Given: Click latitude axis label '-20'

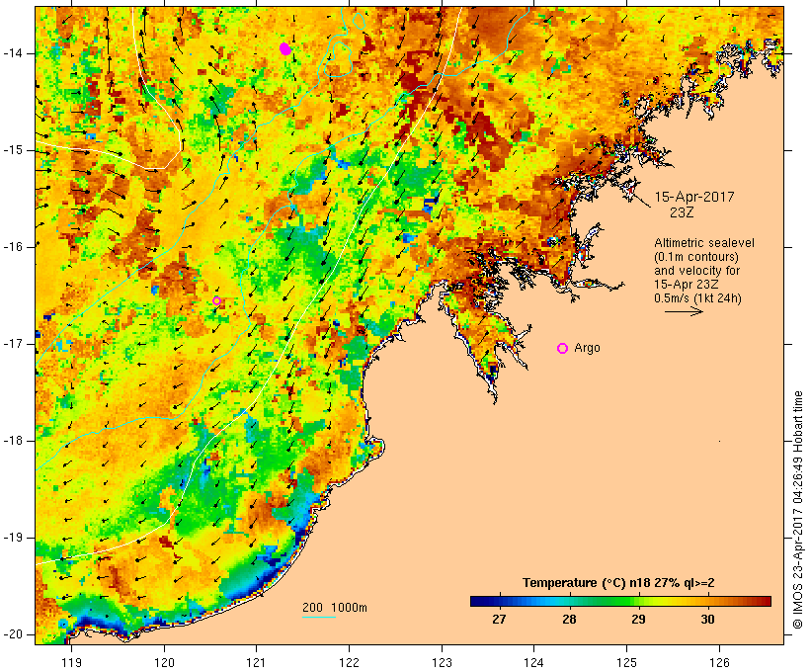Looking at the screenshot, I should pos(12,634).
